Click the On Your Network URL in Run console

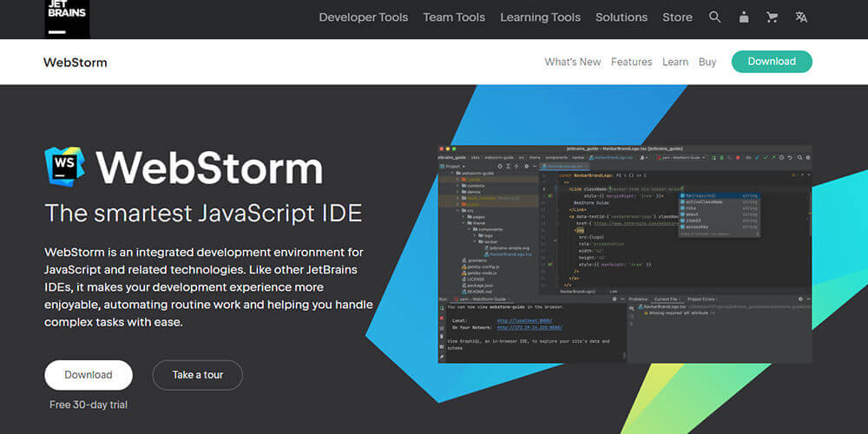click(529, 327)
